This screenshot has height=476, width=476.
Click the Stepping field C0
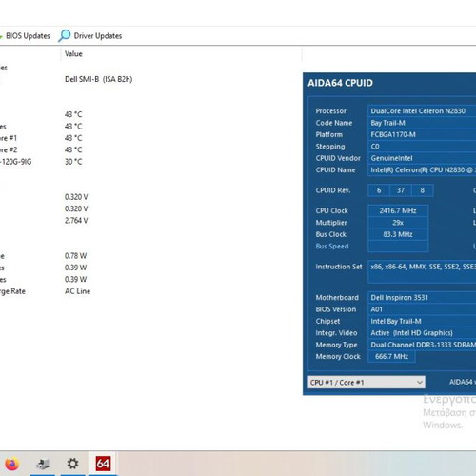point(422,147)
